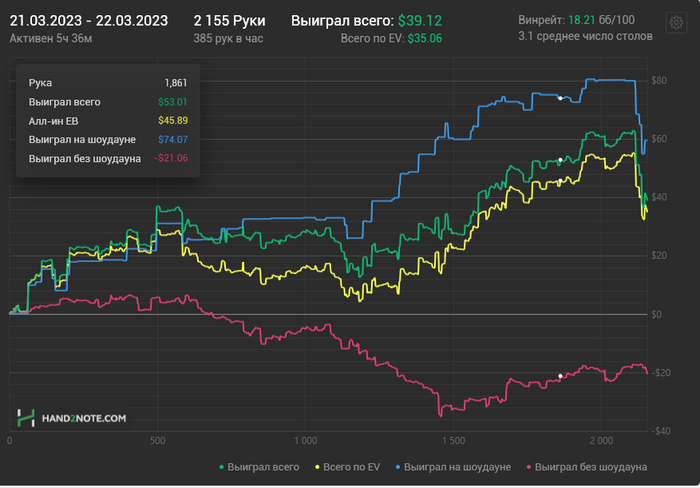The height and width of the screenshot is (488, 700).
Task: Click the tooltip hand number 1,861
Action: click(x=176, y=83)
